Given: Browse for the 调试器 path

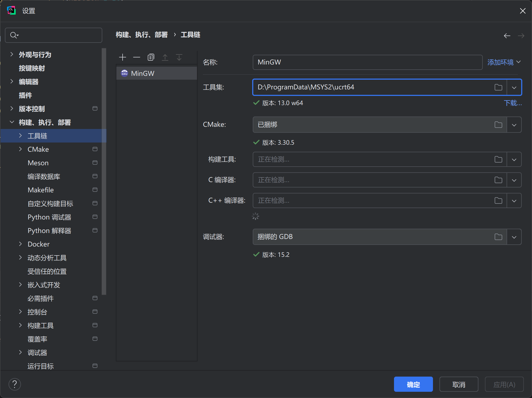Looking at the screenshot, I should (498, 237).
